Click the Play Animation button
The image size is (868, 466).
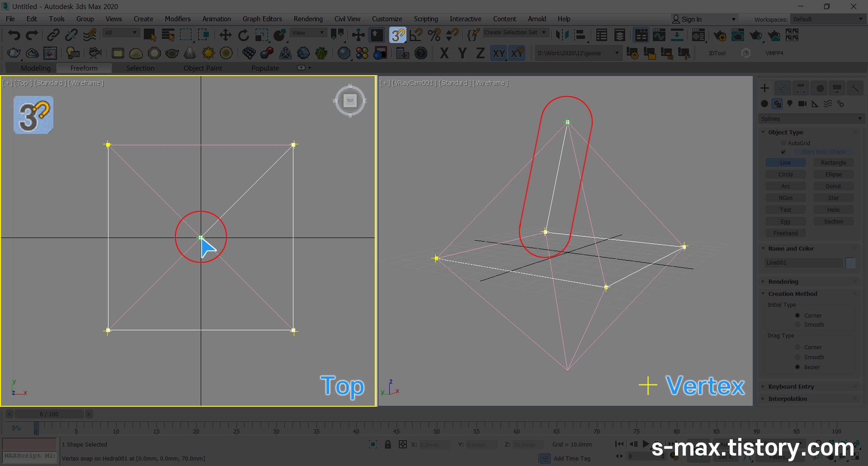646,444
